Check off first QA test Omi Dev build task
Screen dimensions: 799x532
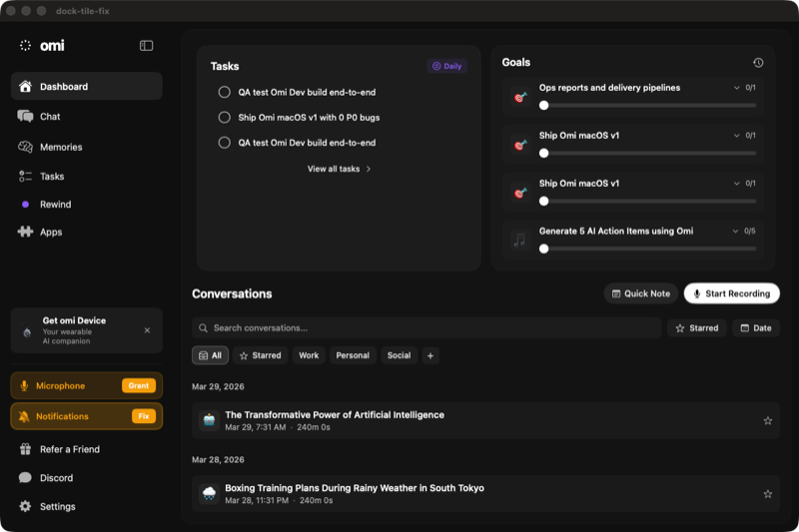(224, 92)
